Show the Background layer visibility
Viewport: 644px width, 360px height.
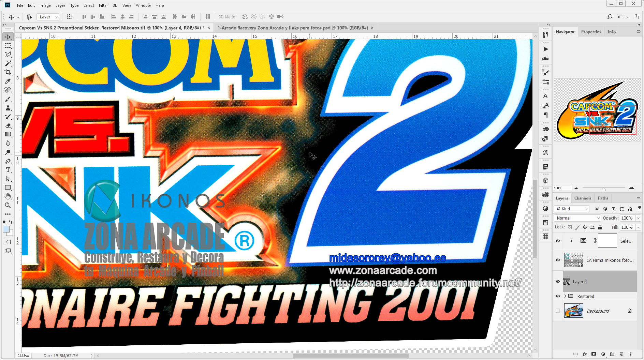click(x=558, y=311)
